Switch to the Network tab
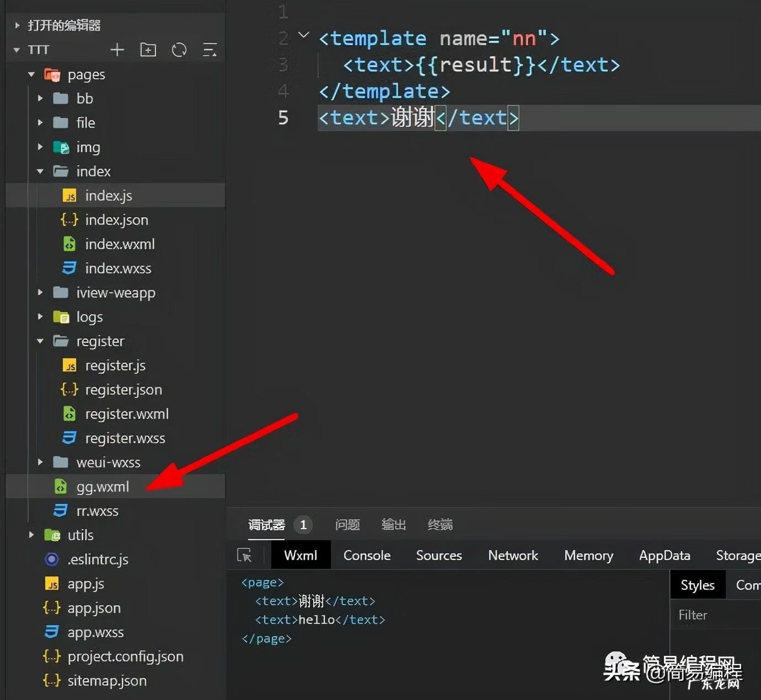761x700 pixels. click(x=513, y=555)
